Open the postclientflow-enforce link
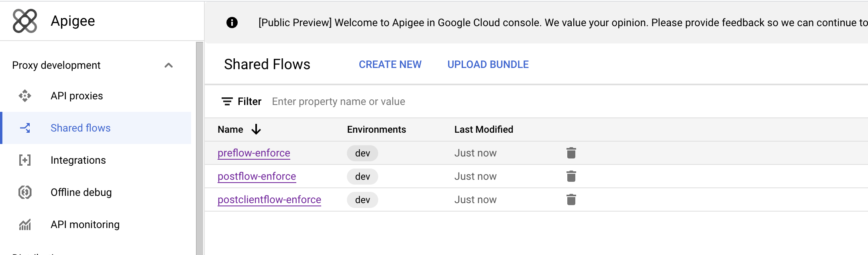The image size is (868, 255). tap(269, 199)
